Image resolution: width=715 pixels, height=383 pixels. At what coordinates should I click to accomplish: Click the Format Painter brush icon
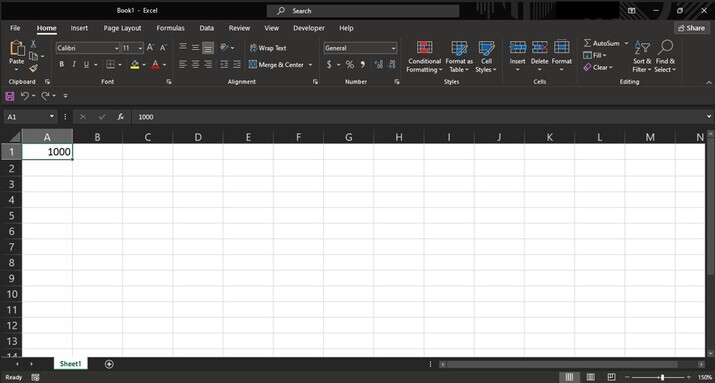coord(33,68)
